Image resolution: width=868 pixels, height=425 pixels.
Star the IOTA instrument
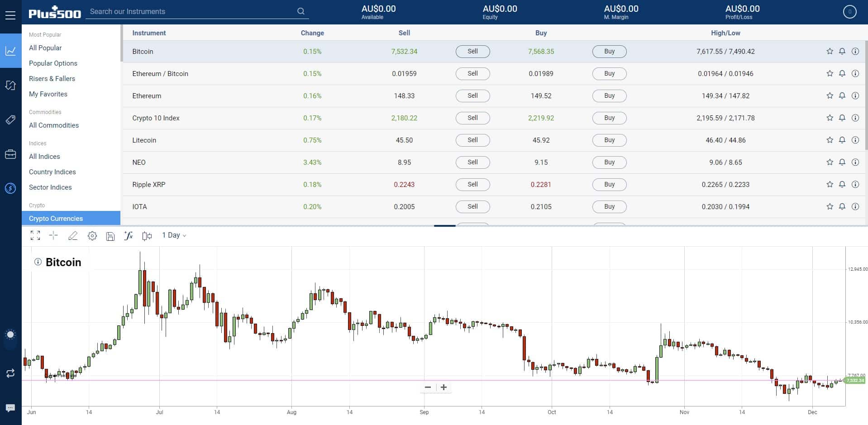pos(830,206)
